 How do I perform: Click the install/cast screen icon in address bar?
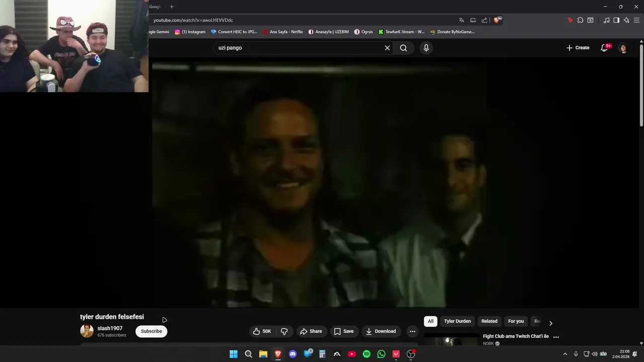473,20
